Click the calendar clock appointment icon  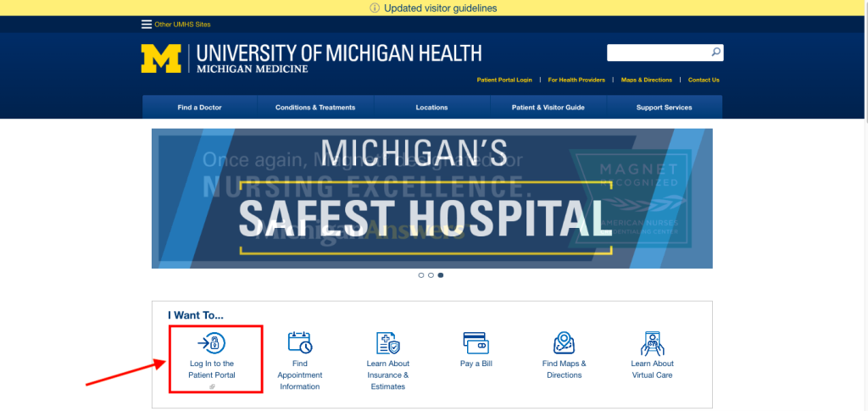pos(300,343)
